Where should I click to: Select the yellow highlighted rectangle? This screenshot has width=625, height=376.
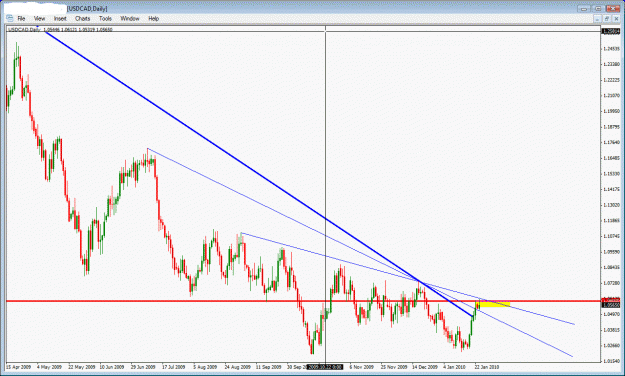click(493, 304)
